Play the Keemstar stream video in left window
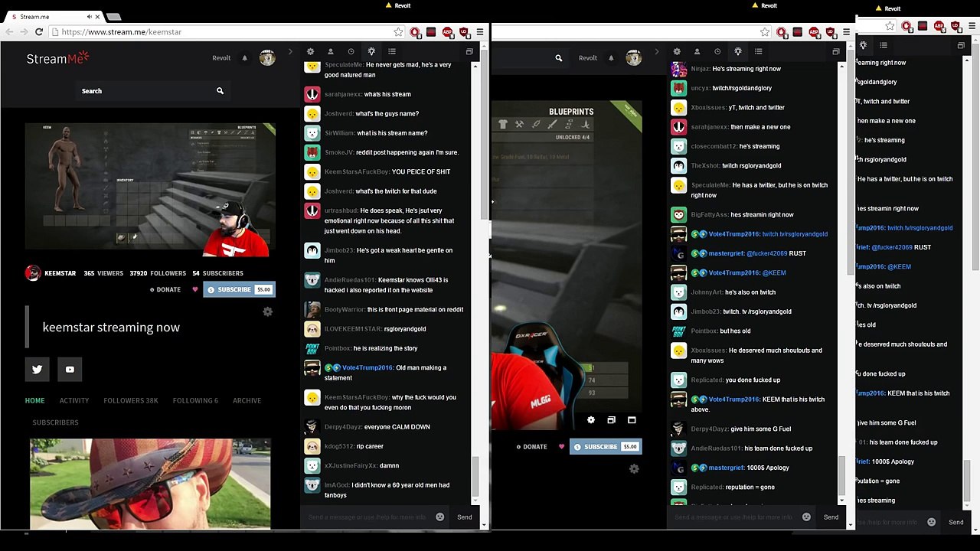Screen dimensions: 980x551 150,187
